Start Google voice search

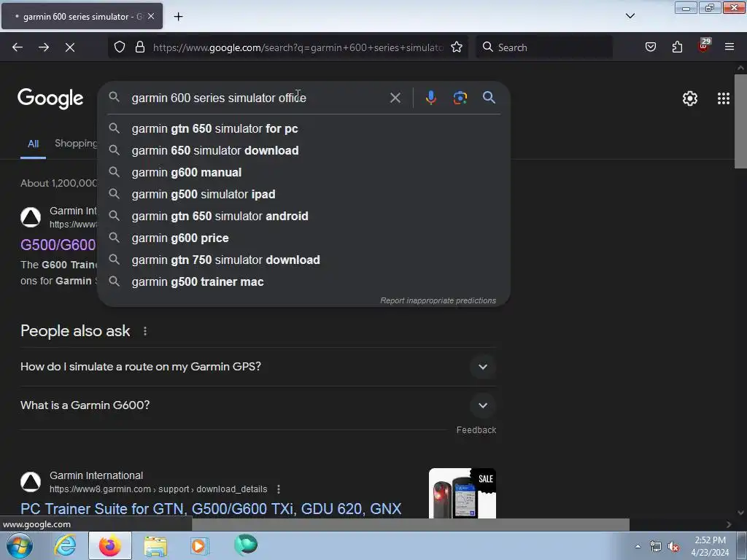(430, 98)
